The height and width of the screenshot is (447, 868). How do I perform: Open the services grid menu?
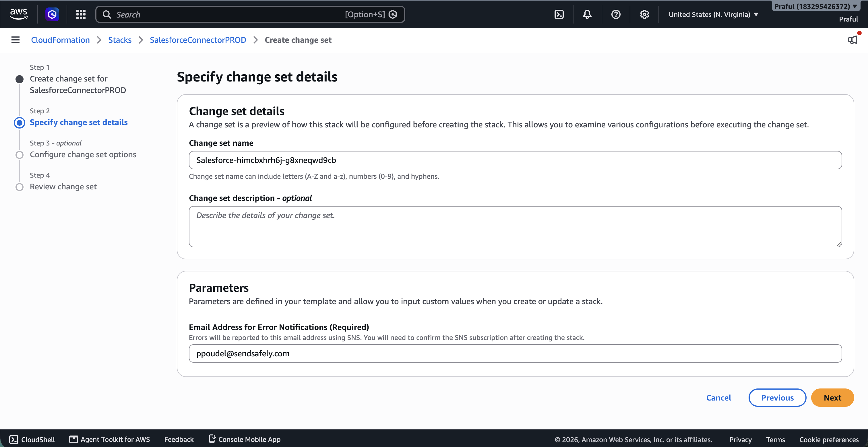point(81,14)
